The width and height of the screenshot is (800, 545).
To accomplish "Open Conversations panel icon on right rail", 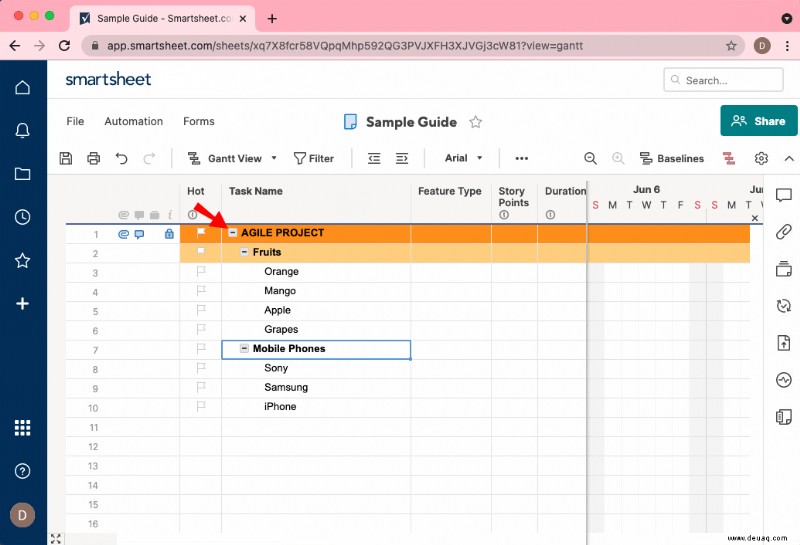I will [784, 195].
